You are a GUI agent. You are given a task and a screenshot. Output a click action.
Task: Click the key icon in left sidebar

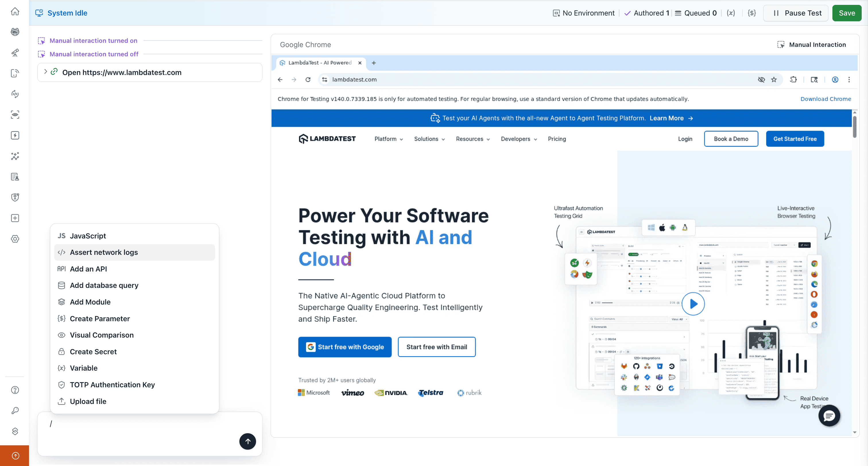click(15, 411)
